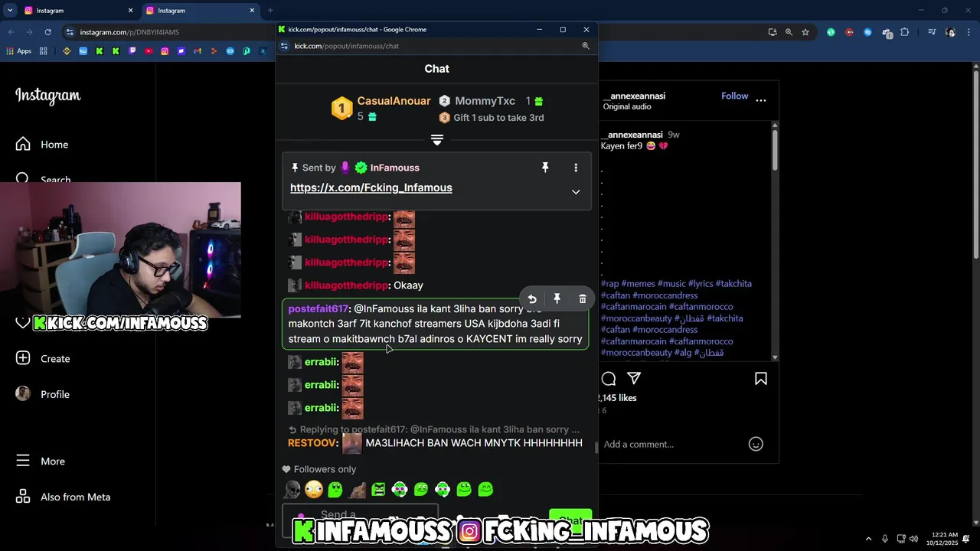Click the Instagram wordmark logo

pos(48,96)
